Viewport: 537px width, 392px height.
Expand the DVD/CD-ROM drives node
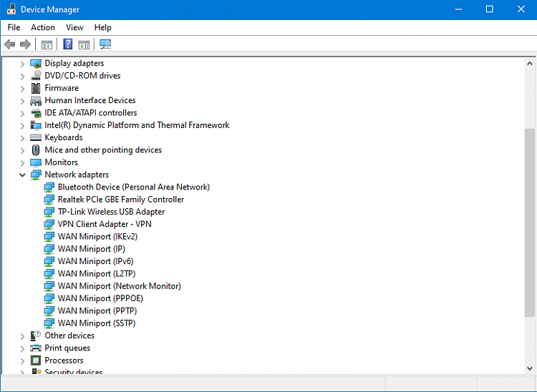pyautogui.click(x=22, y=77)
